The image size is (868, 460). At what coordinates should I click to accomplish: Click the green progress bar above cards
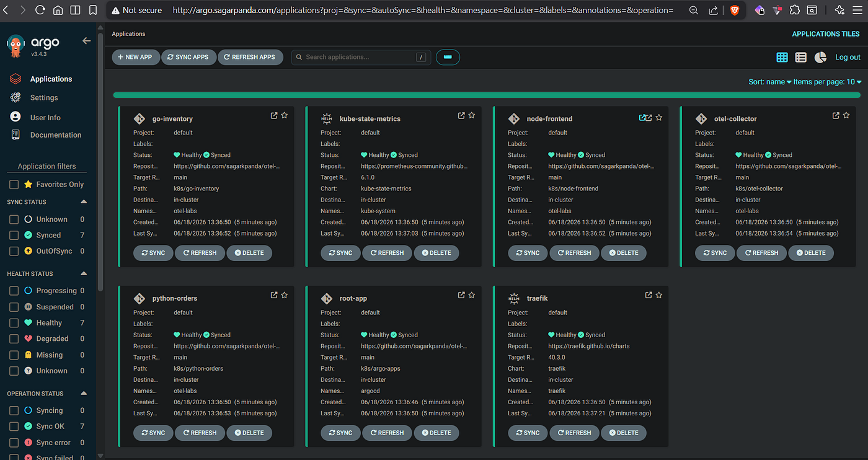coord(487,95)
